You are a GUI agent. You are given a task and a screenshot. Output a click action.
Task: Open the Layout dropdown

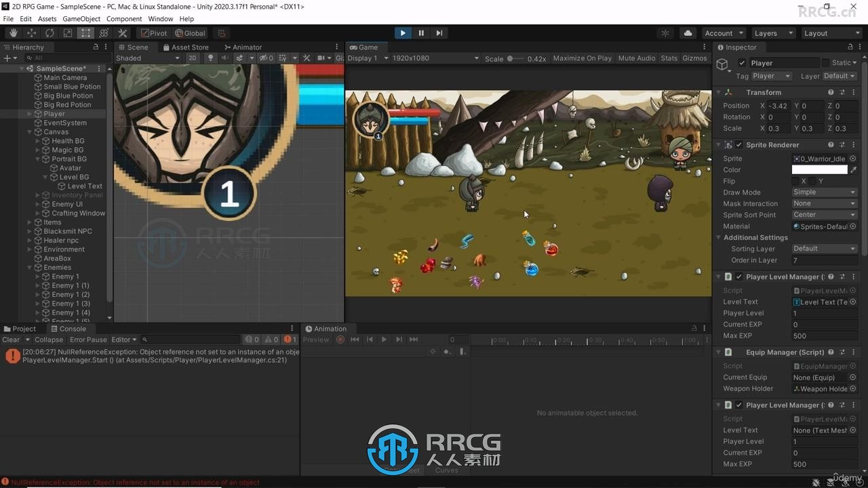831,33
